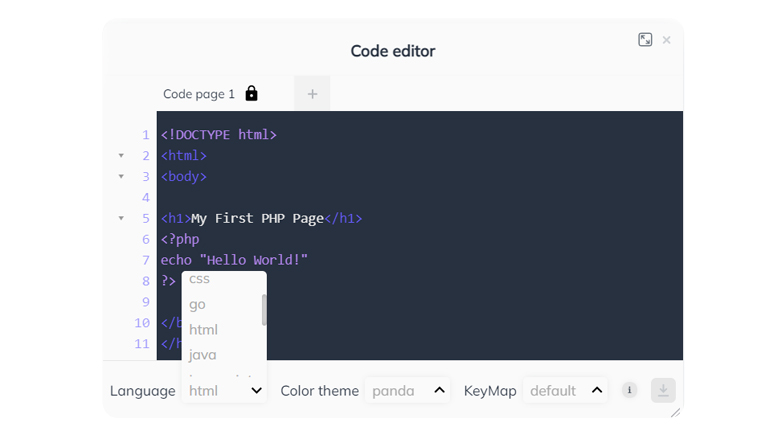The width and height of the screenshot is (784, 441).
Task: Click the resize handle at dialog corner
Action: [676, 412]
